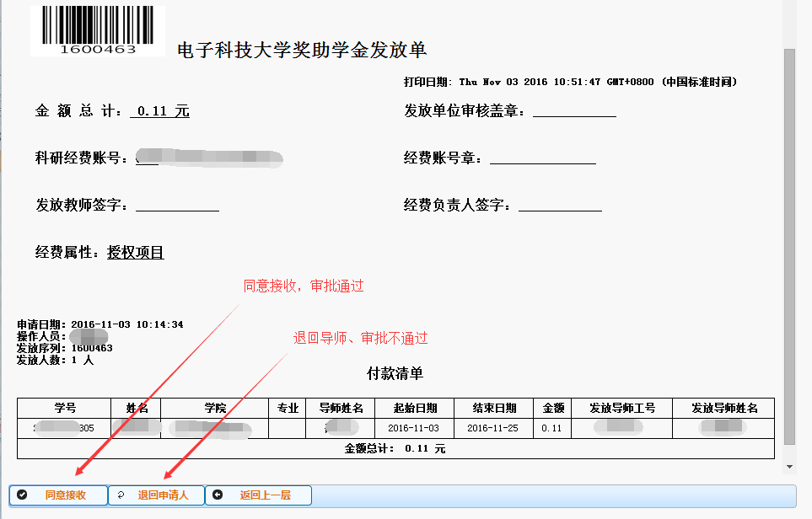The image size is (812, 519).
Task: Click the 结束日期 column header
Action: [x=494, y=409]
